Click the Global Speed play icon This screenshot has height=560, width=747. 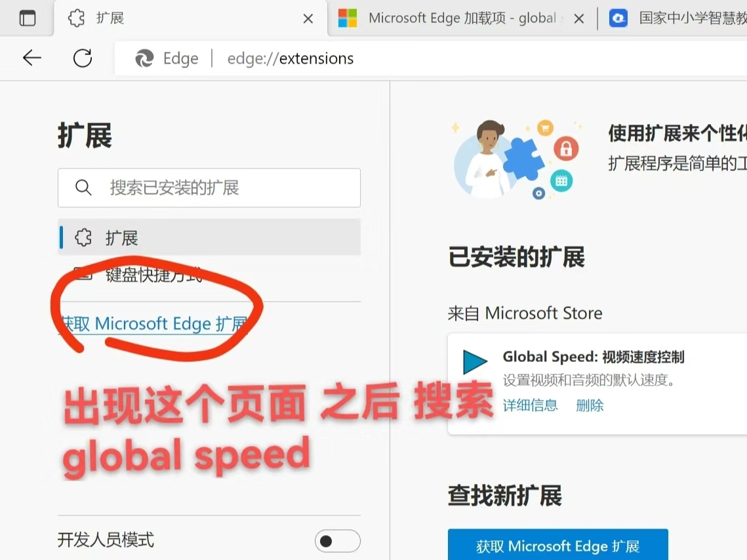pyautogui.click(x=475, y=361)
